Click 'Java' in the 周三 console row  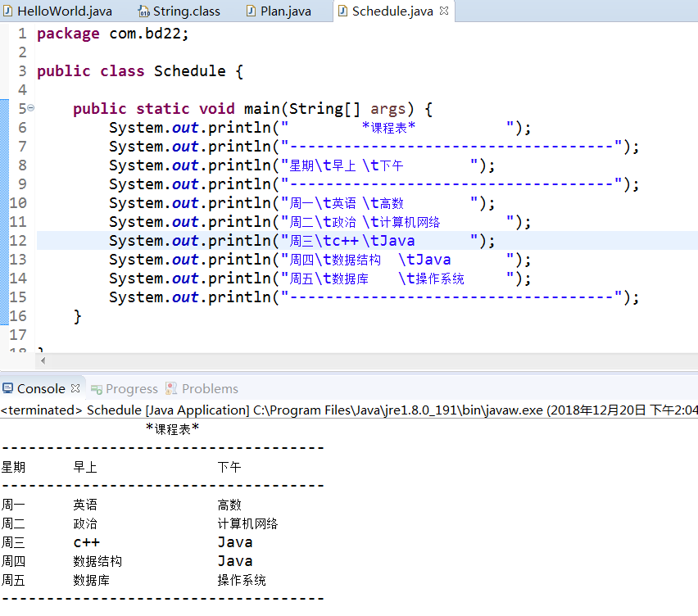point(235,542)
